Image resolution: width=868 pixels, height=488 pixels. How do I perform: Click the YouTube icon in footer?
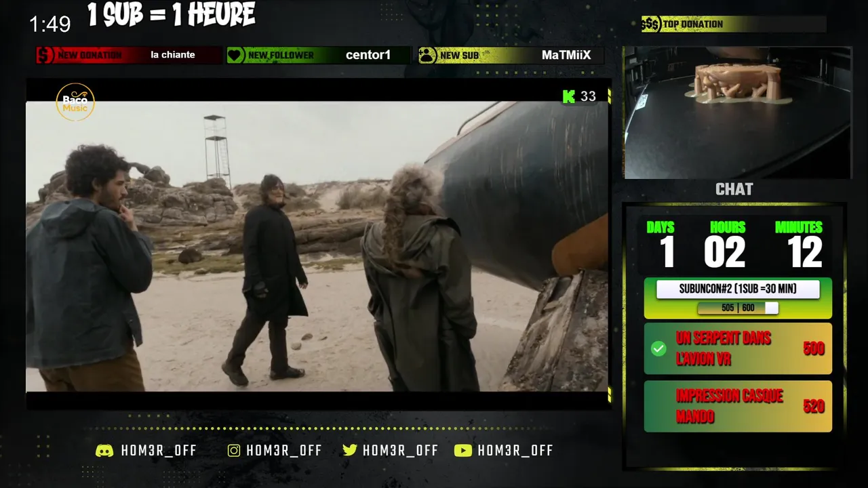pyautogui.click(x=463, y=451)
